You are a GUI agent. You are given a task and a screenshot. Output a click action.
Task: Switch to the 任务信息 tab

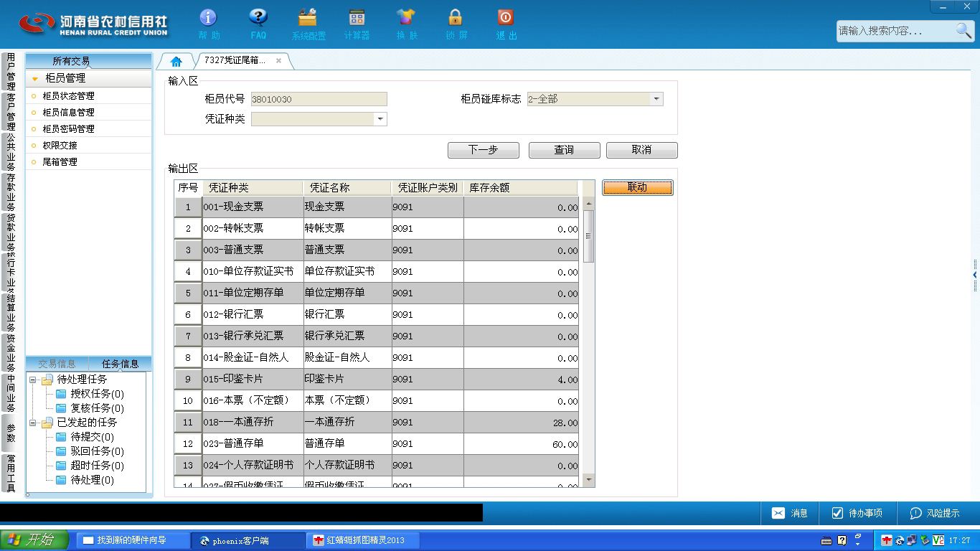[121, 364]
